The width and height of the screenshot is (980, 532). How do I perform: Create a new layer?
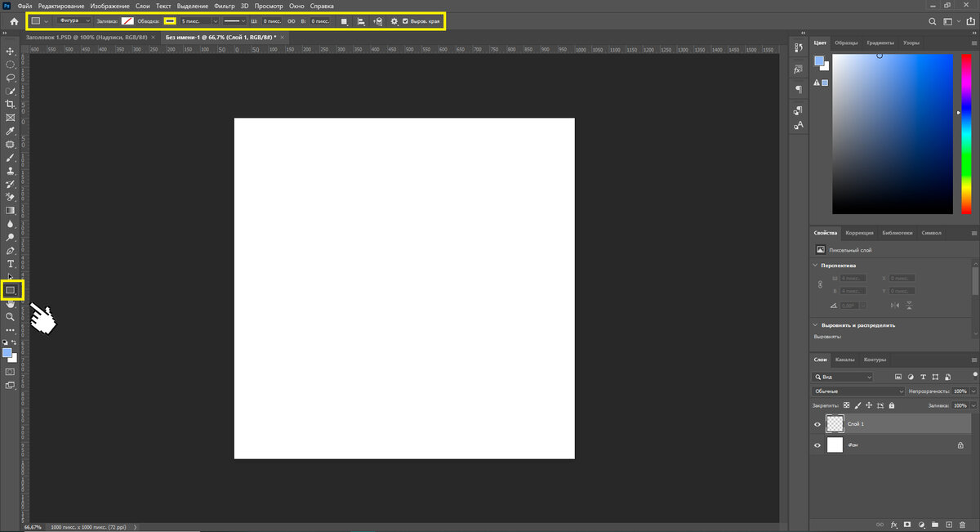[949, 523]
